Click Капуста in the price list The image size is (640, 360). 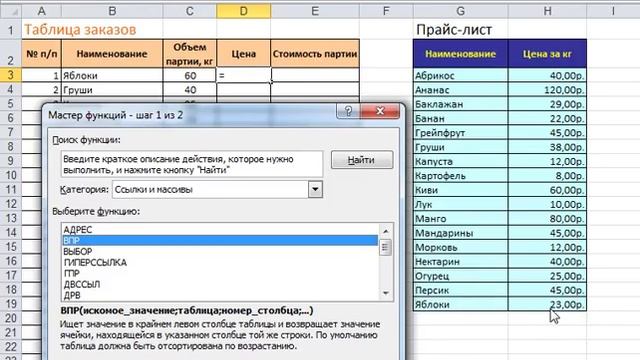[460, 161]
